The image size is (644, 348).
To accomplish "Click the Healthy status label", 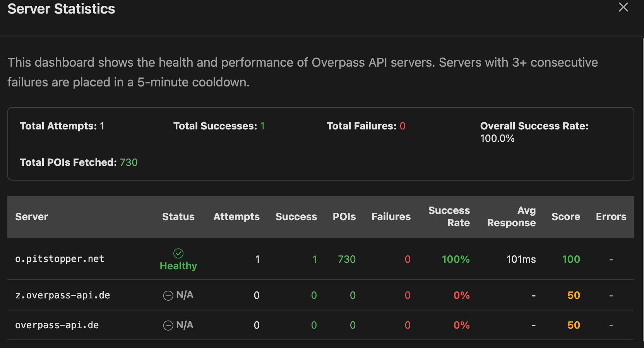I will point(178,266).
